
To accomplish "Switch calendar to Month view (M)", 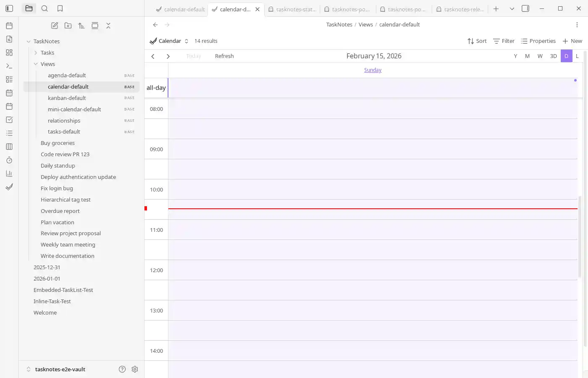I will [x=527, y=56].
